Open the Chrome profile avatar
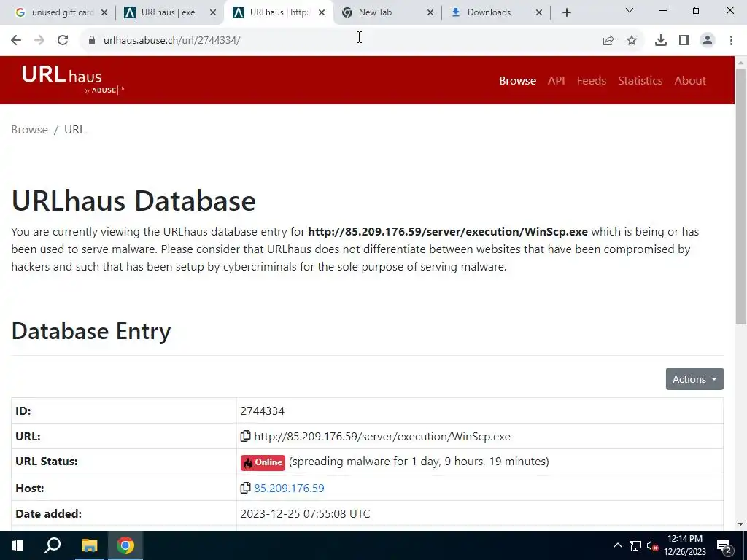The width and height of the screenshot is (747, 560). 708,41
